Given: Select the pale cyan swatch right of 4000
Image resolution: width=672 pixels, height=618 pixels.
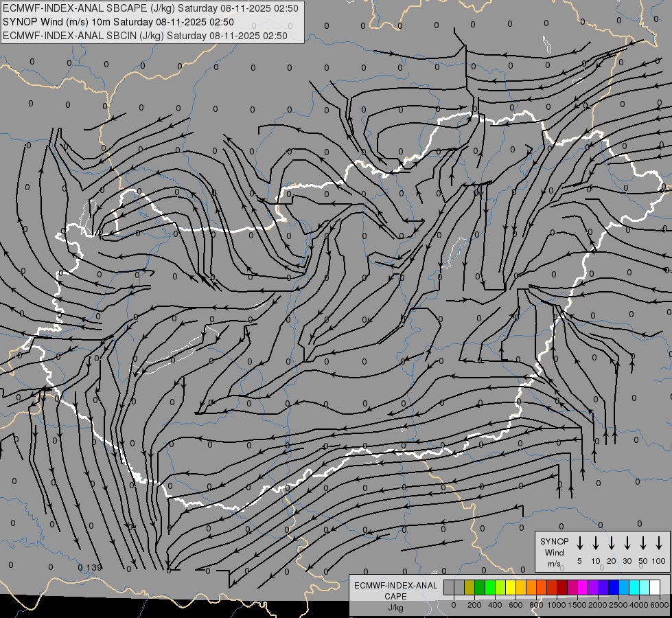Looking at the screenshot, I should pyautogui.click(x=644, y=587).
